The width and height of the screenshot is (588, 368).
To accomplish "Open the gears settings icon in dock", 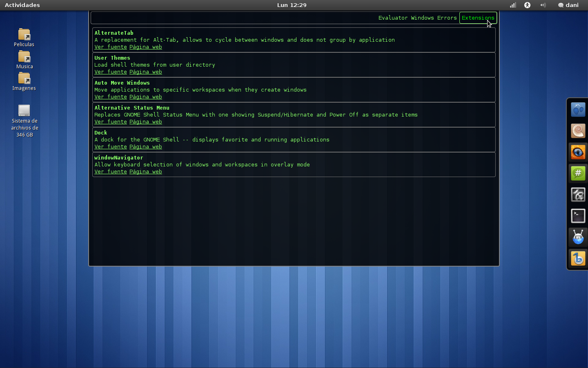I will point(578,195).
